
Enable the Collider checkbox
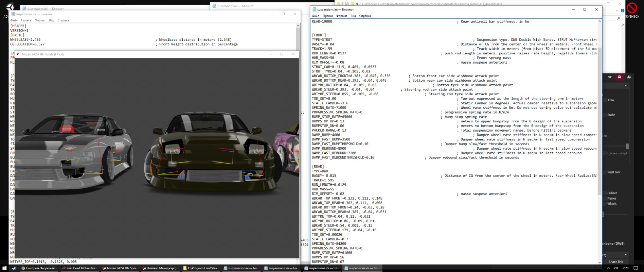coord(605,193)
